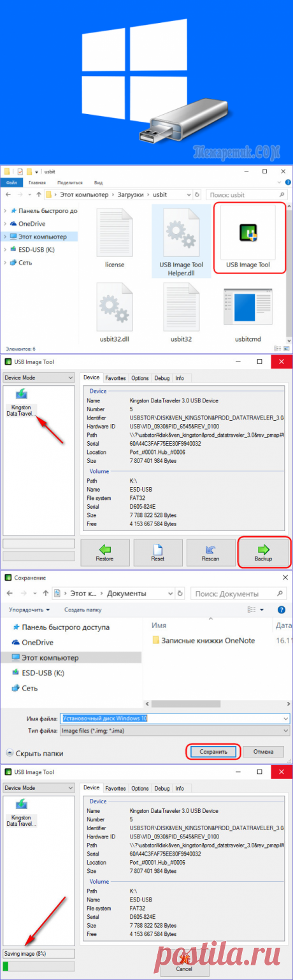The height and width of the screenshot is (980, 293).
Task: Open Главная ribbon tab
Action: tap(38, 182)
